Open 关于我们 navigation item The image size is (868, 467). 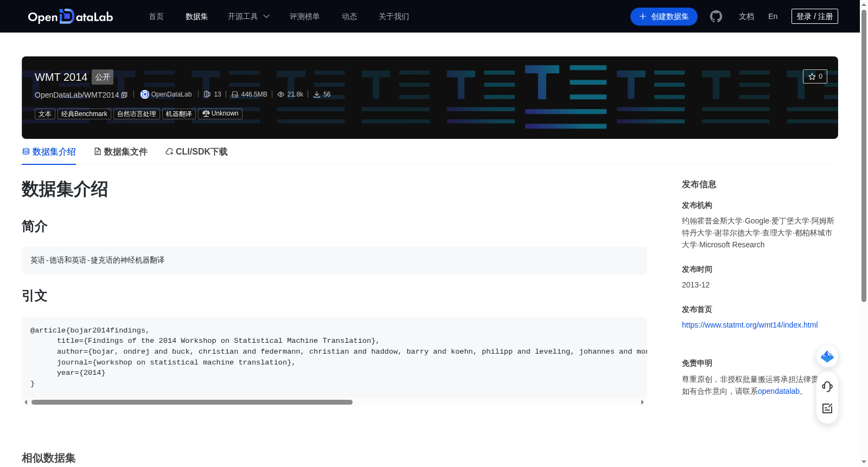click(394, 16)
